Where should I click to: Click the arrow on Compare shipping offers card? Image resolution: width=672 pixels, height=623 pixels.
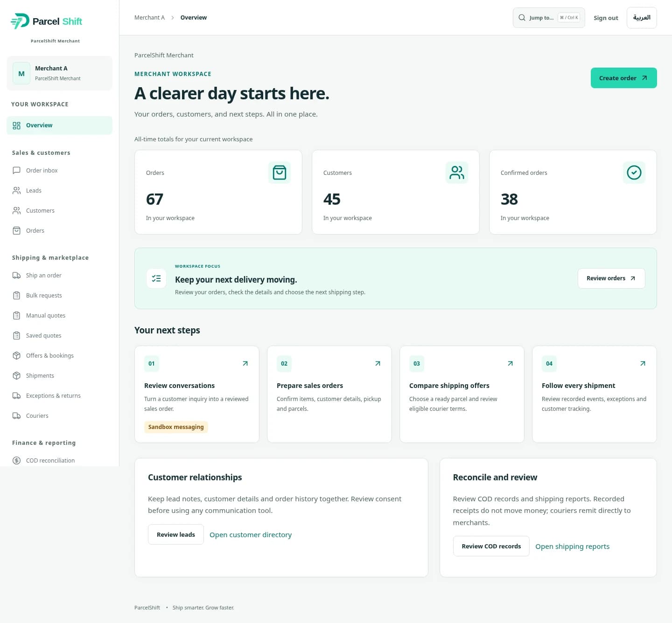click(x=510, y=363)
